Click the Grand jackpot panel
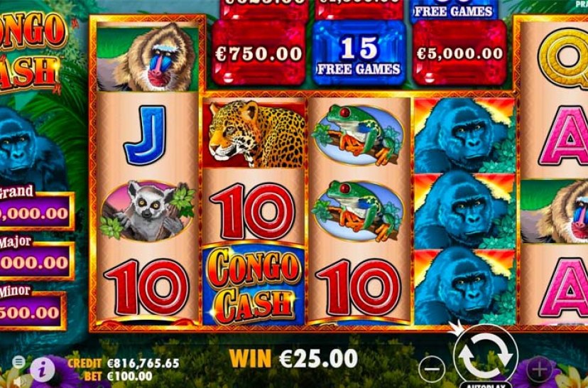Viewport: 588px width, 388px height. pyautogui.click(x=35, y=210)
